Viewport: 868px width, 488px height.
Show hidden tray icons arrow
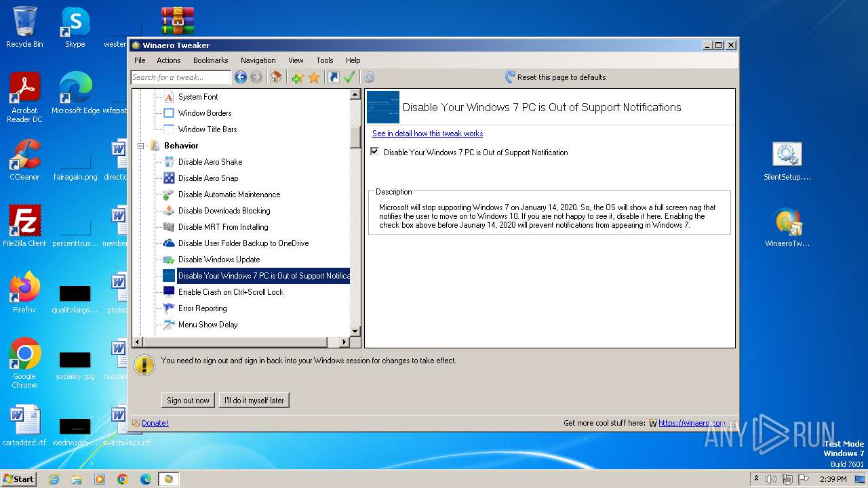pyautogui.click(x=756, y=479)
